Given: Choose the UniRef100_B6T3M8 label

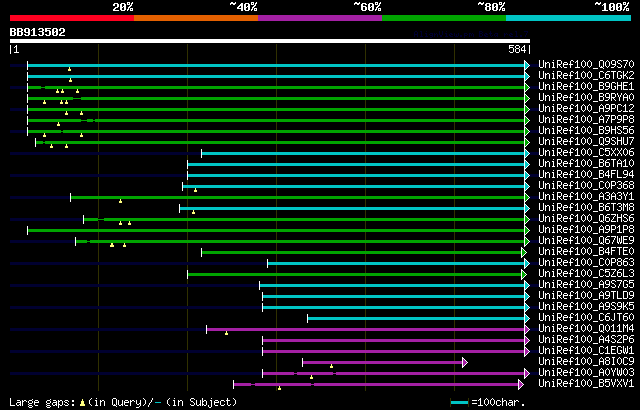Looking at the screenshot, I should [x=586, y=208].
